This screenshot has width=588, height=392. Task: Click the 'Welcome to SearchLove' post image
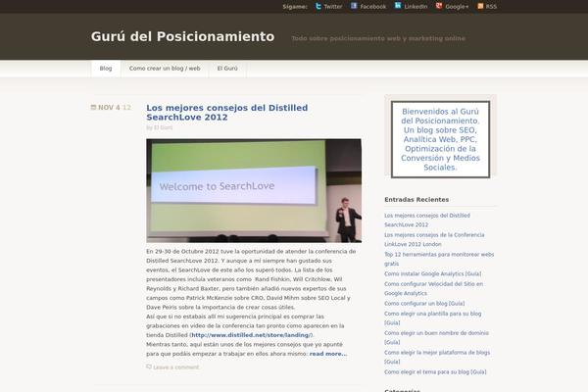254,190
